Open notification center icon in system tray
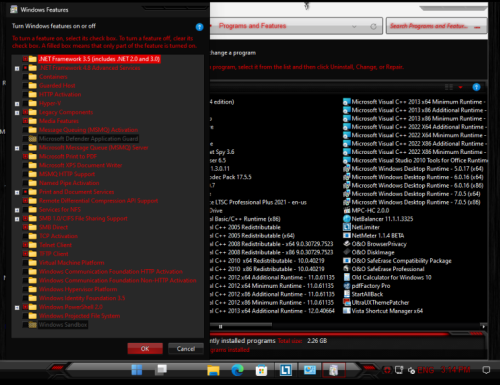The image size is (500, 385). (x=486, y=370)
